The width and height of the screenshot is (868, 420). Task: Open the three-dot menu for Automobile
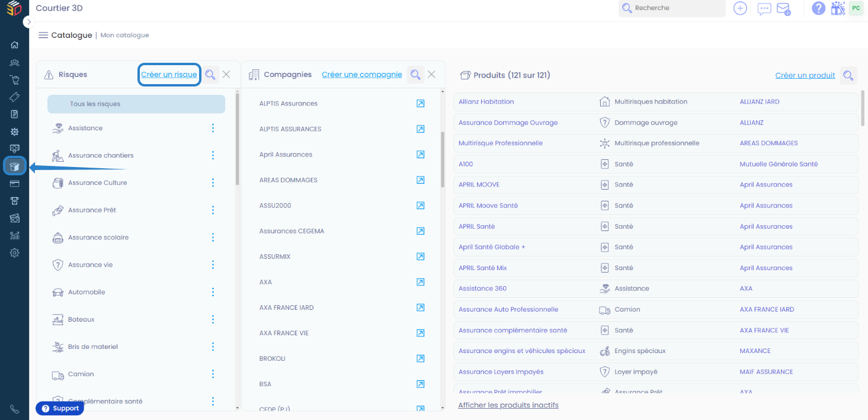pos(213,292)
